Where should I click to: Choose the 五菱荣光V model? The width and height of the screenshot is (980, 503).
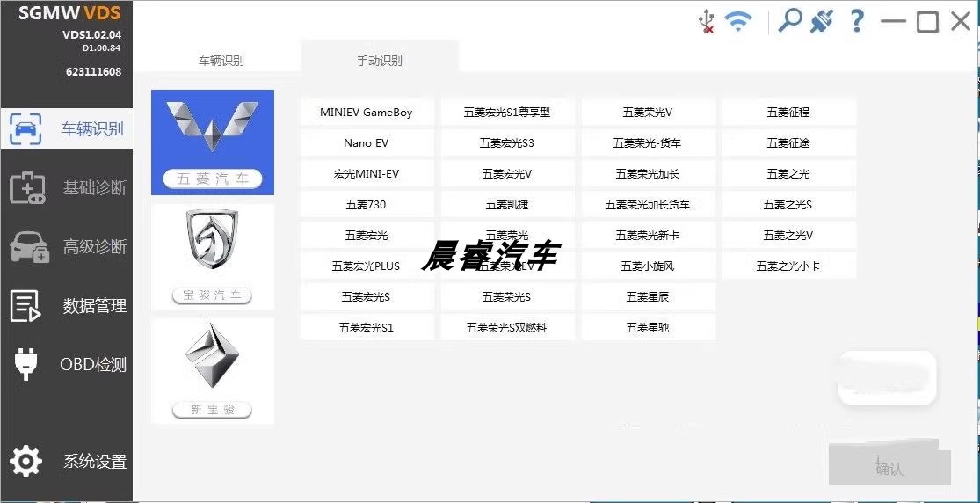tap(648, 113)
